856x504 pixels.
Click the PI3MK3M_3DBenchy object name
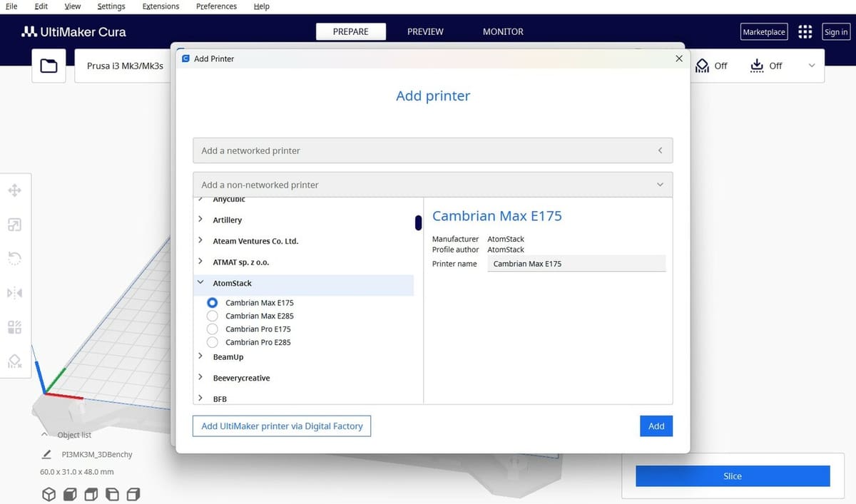[97, 454]
